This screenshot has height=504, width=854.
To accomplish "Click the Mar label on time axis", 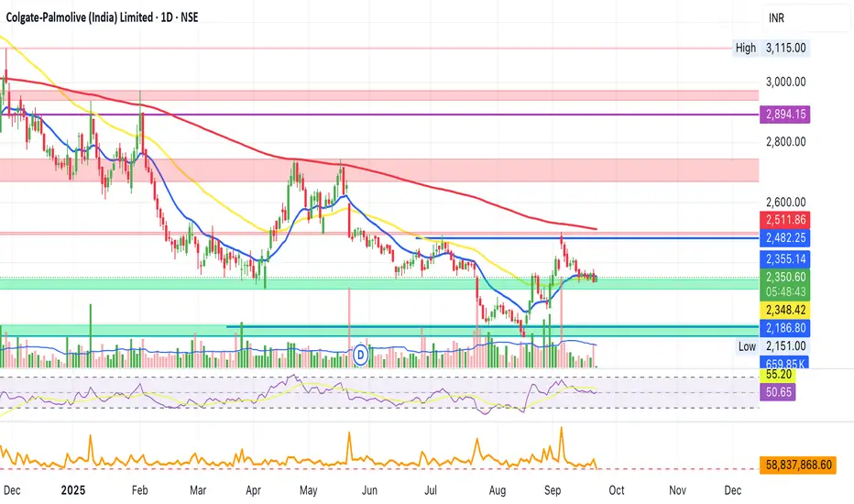I will (x=198, y=490).
